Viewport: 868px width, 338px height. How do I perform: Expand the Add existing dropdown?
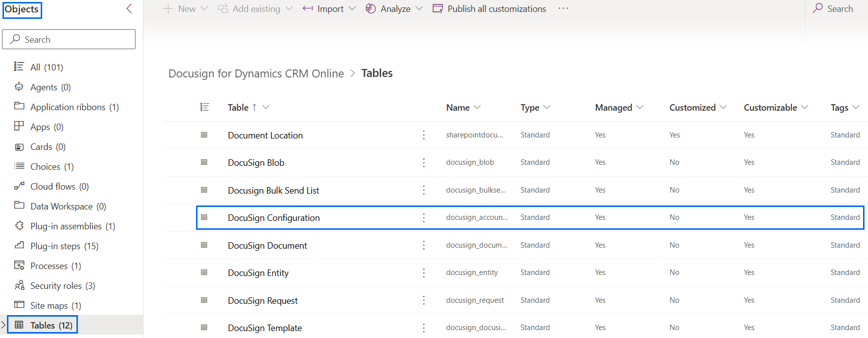[x=289, y=8]
